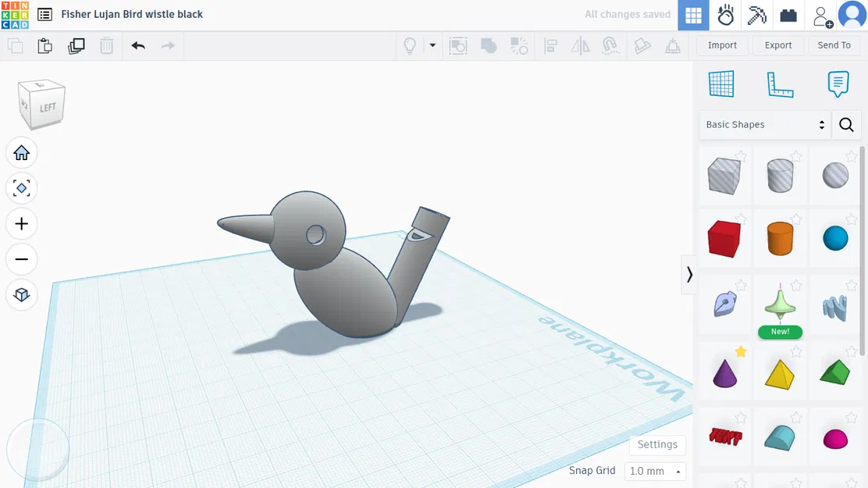
Task: Favorite the blue Sphere star
Action: [x=852, y=219]
